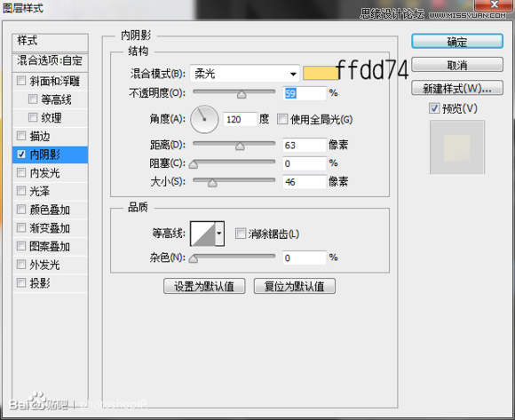Click the 不透明度 value field
The image size is (515, 420).
[x=305, y=93]
